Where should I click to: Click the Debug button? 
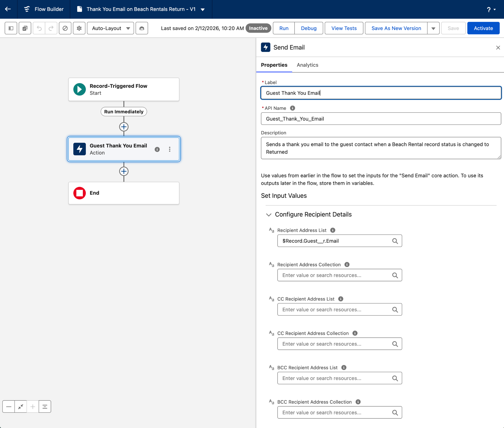coord(309,28)
